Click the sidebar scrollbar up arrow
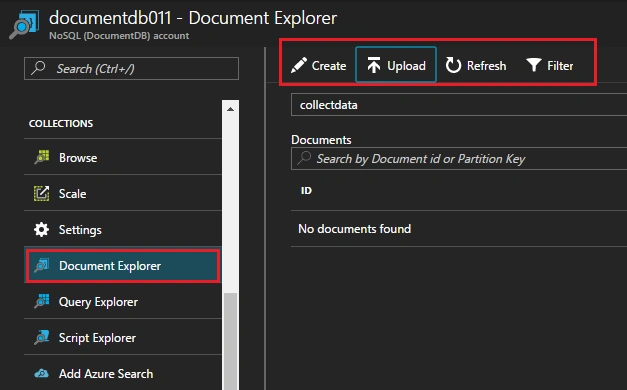The height and width of the screenshot is (390, 627). coord(230,109)
